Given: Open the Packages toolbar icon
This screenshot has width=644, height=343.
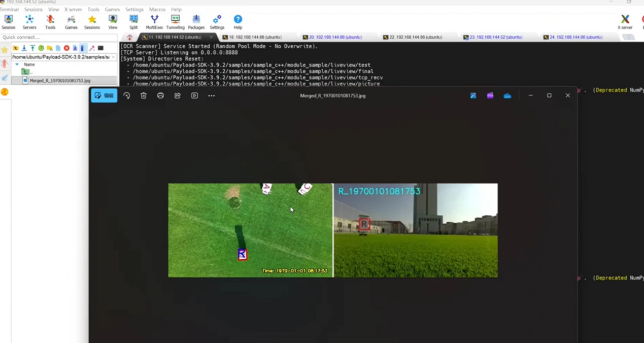Looking at the screenshot, I should click(196, 21).
